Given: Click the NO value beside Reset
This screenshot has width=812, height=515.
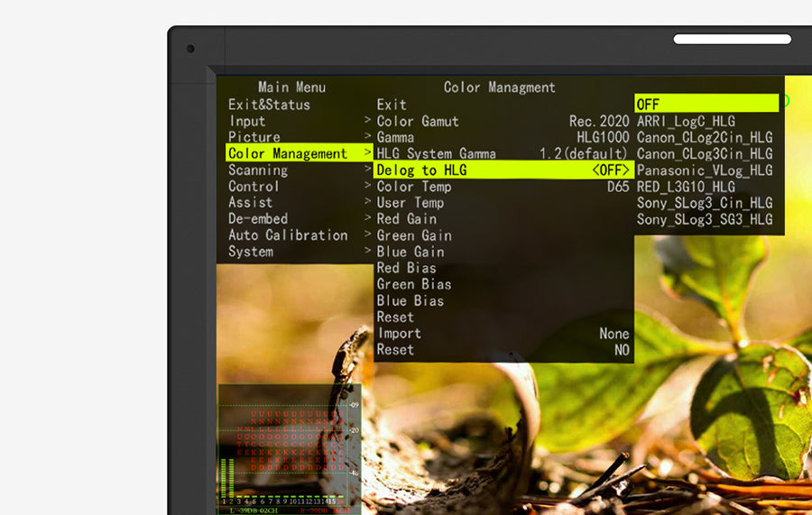Looking at the screenshot, I should [622, 350].
